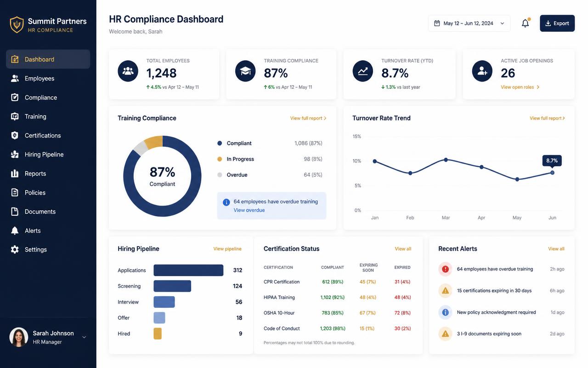588x368 pixels.
Task: Click the Training Compliance graduation cap icon
Action: coord(245,71)
